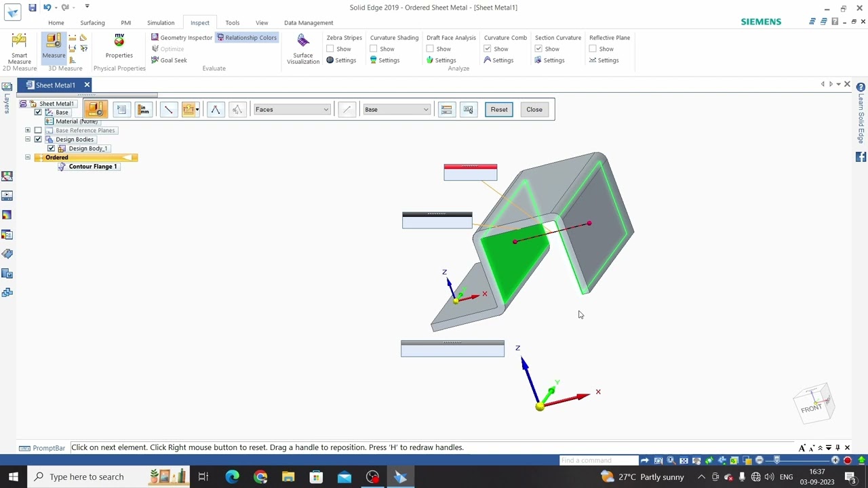Open Curvature Comb Settings
The image size is (868, 488).
pyautogui.click(x=498, y=60)
